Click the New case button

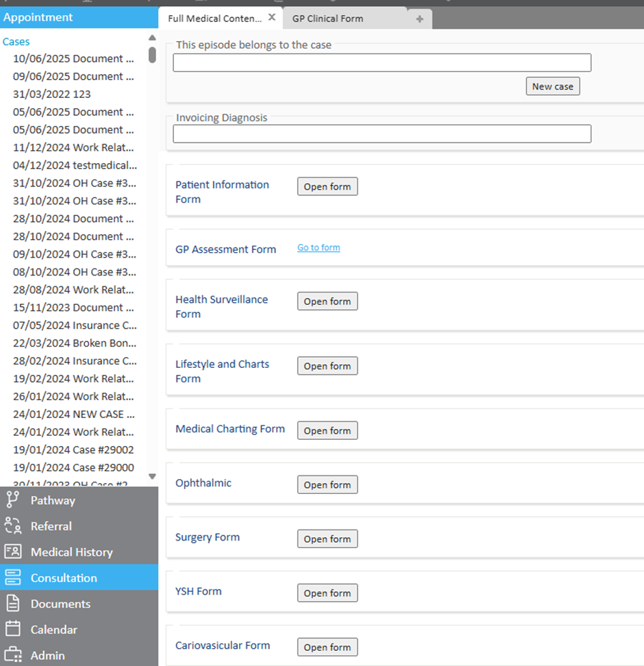click(553, 86)
